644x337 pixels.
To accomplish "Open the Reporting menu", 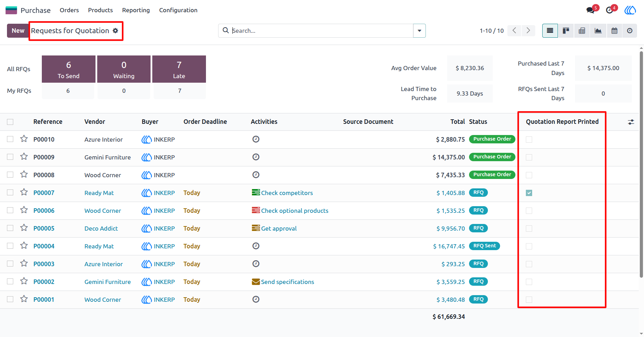I will [x=136, y=10].
